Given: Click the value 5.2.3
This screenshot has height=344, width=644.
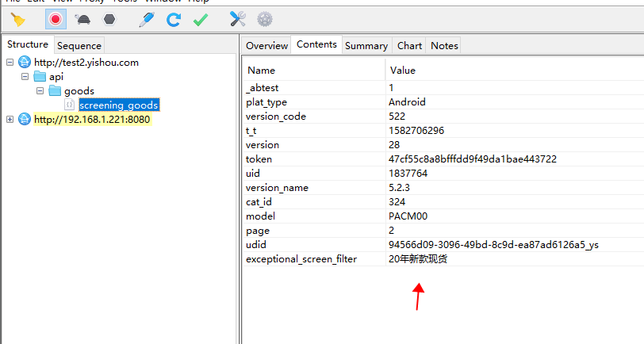Looking at the screenshot, I should coord(399,188).
